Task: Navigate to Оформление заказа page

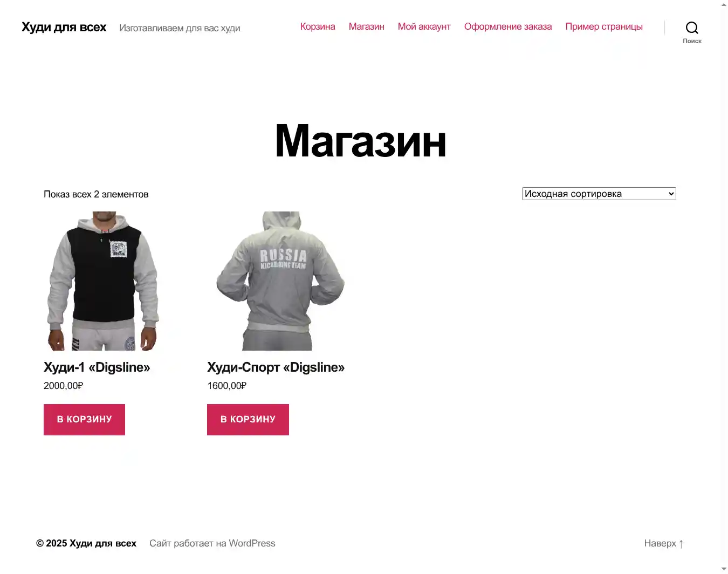Action: [508, 26]
